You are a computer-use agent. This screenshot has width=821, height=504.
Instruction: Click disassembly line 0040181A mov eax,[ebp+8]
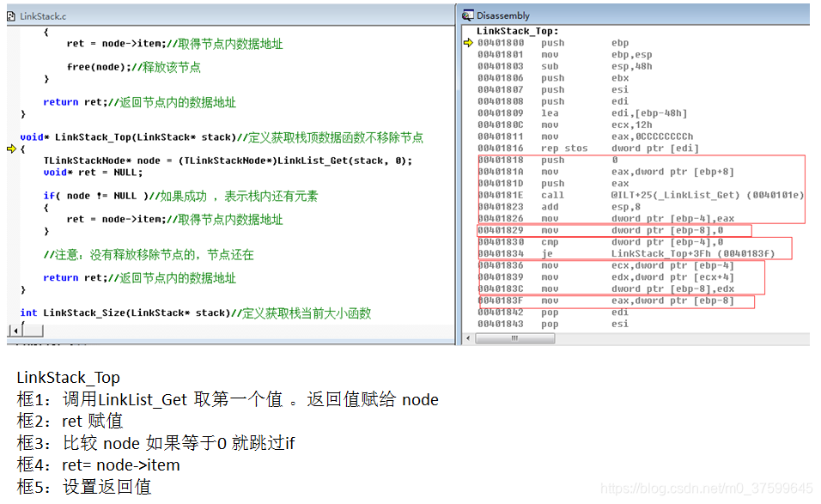pyautogui.click(x=605, y=172)
